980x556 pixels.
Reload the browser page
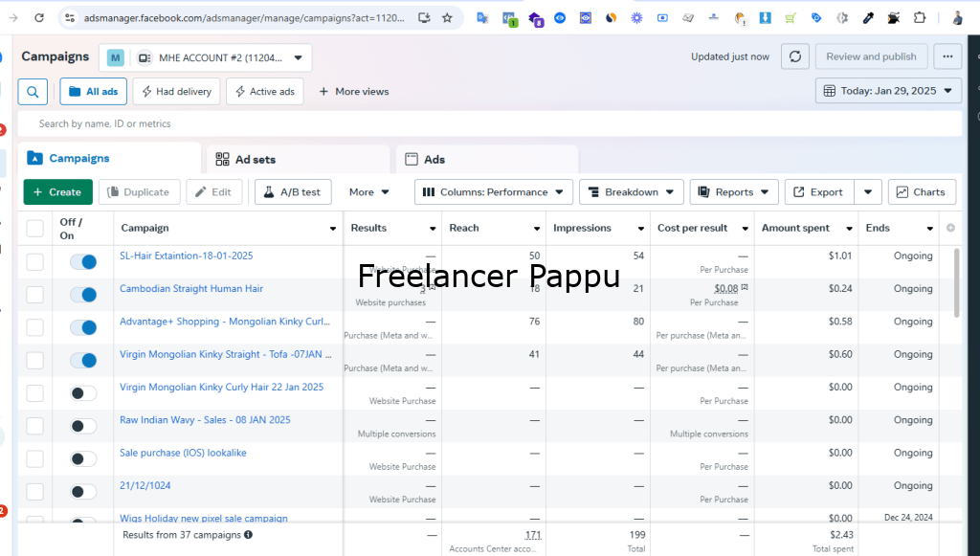click(38, 18)
